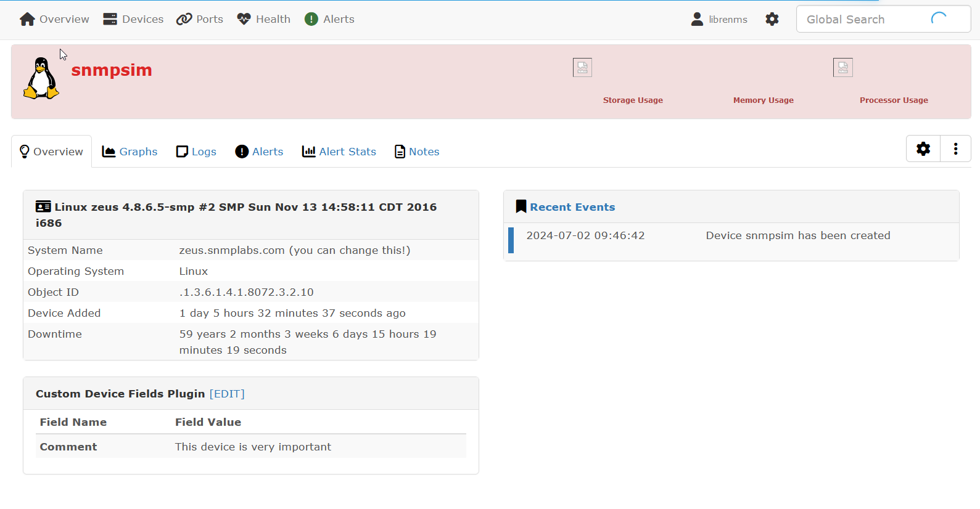
Task: Click the EDIT link for custom fields
Action: (x=227, y=394)
